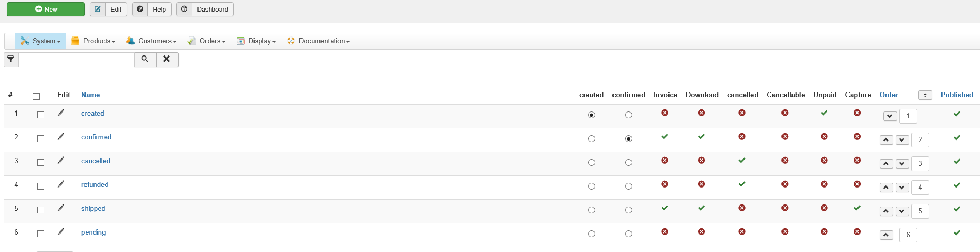Move refunded status up in order

887,188
